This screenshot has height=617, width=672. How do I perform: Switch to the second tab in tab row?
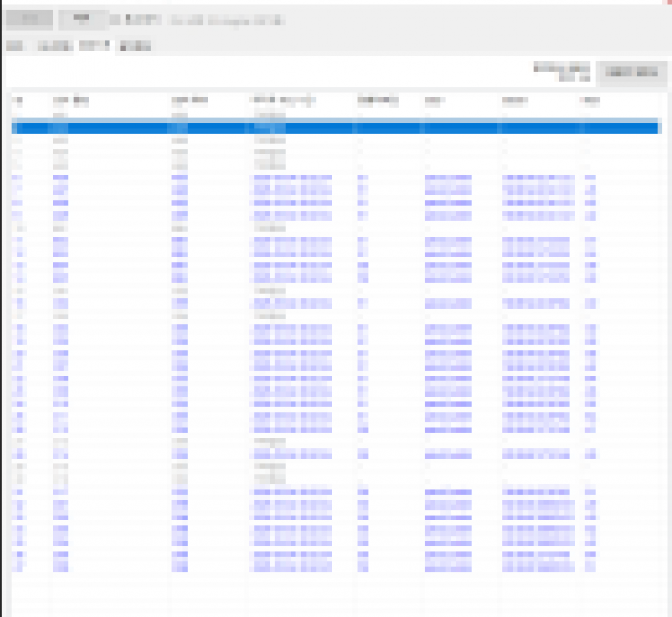[55, 46]
